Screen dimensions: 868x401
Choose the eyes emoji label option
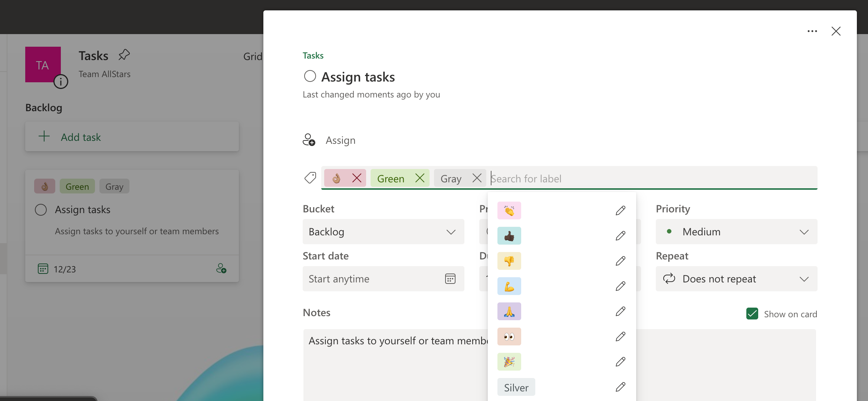click(509, 337)
